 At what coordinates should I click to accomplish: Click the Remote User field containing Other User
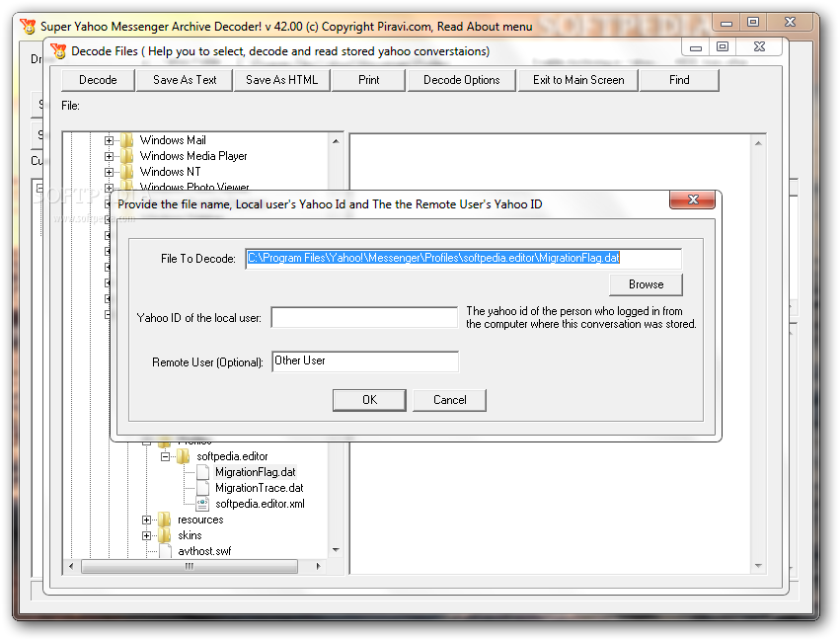pos(365,361)
